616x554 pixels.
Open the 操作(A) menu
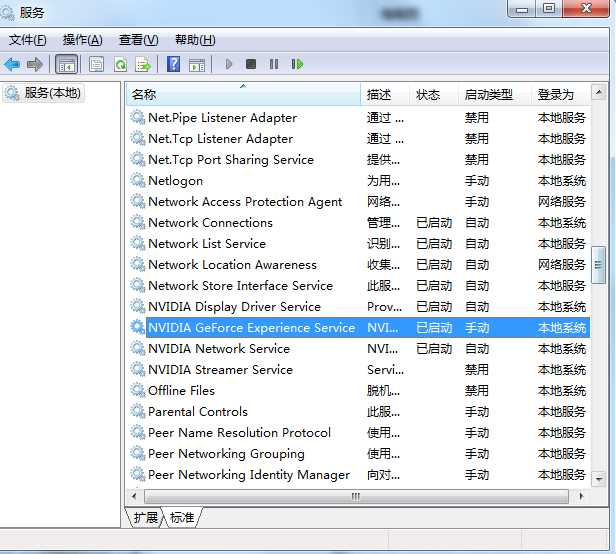pyautogui.click(x=82, y=40)
